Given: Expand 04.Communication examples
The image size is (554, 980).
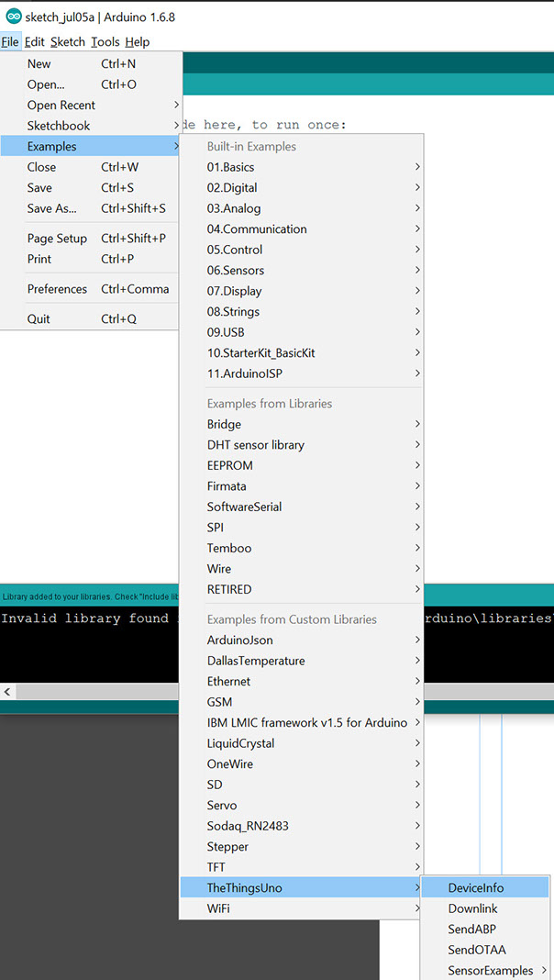Looking at the screenshot, I should 302,228.
